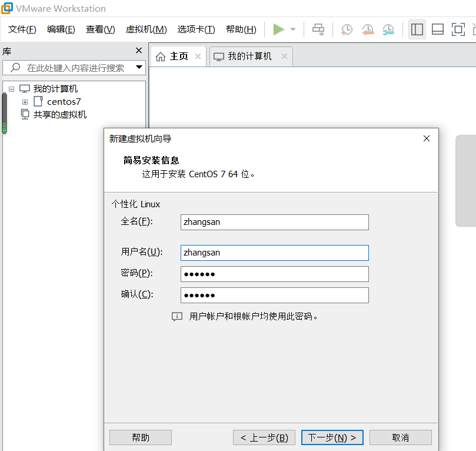Click the green power on play button

[x=278, y=29]
